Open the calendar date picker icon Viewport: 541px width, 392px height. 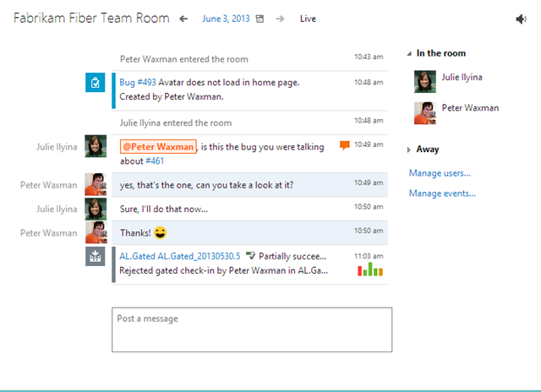260,19
